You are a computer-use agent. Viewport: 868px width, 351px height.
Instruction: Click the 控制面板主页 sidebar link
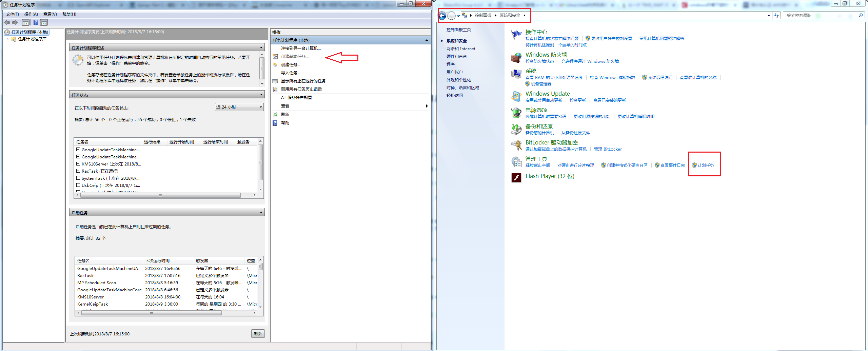tap(458, 30)
